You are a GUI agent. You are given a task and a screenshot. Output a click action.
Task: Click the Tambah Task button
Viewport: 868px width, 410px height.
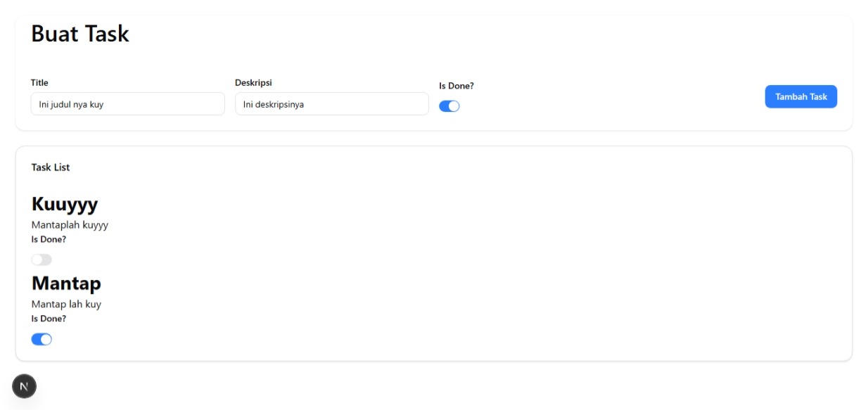pos(801,96)
